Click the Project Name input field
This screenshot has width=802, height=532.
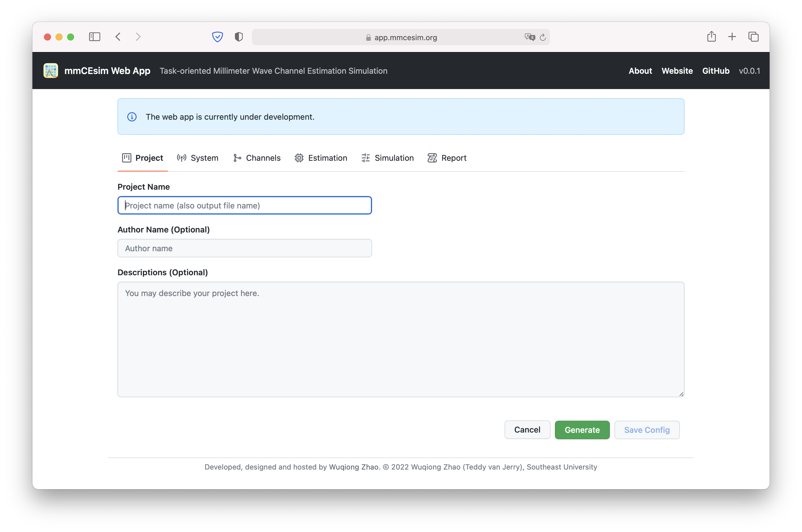click(x=245, y=206)
